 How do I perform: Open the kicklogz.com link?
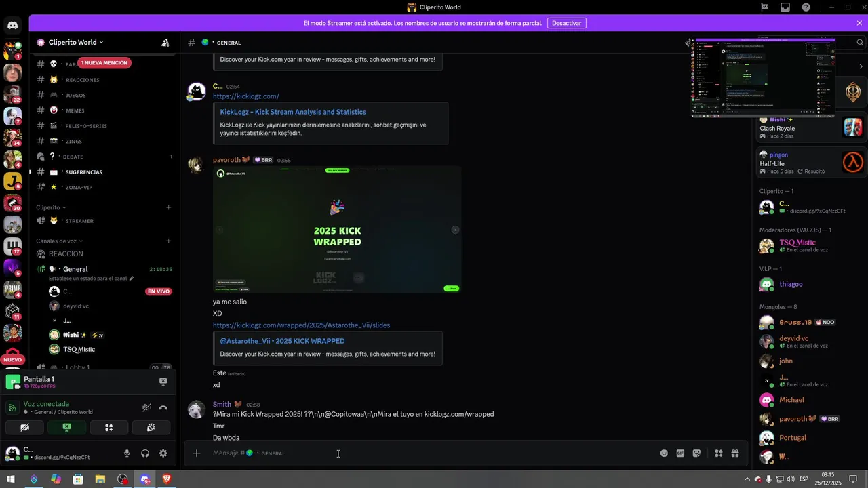point(246,96)
